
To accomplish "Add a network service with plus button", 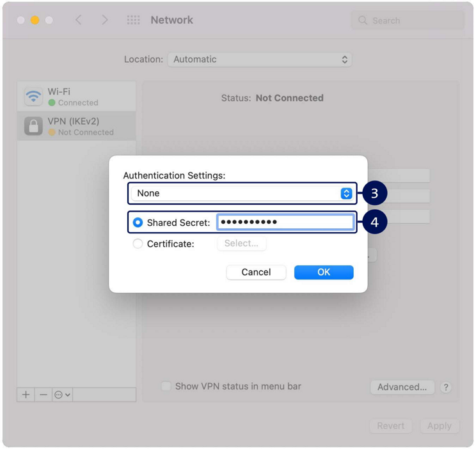I will pyautogui.click(x=26, y=395).
